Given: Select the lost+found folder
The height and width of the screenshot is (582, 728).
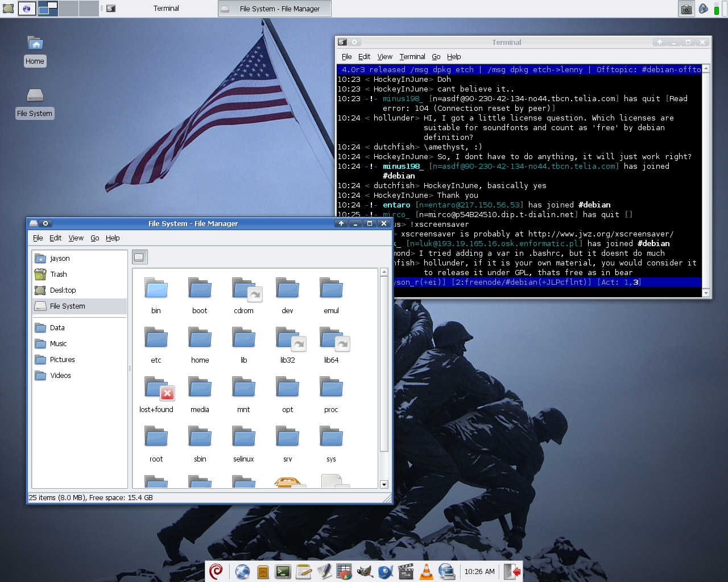Looking at the screenshot, I should coord(156,394).
